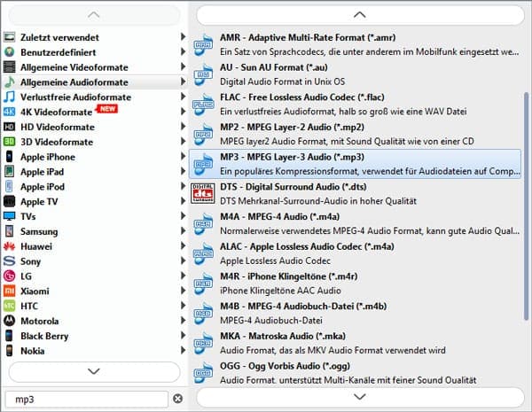
Task: Expand the 4K Videoformate submenu arrow
Action: (183, 112)
